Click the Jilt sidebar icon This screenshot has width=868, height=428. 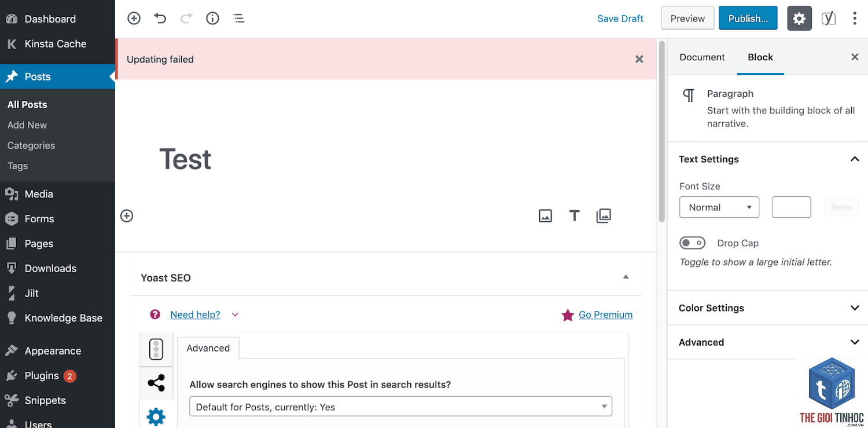[12, 293]
